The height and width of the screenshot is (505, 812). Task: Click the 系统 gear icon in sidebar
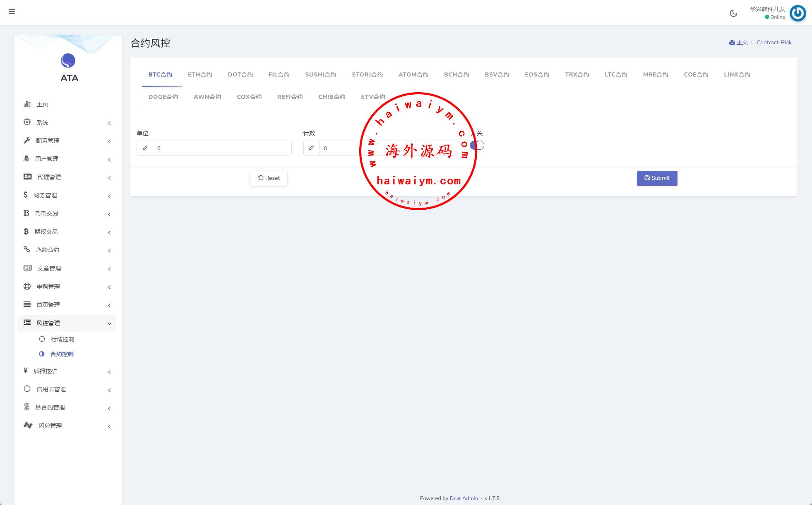27,122
